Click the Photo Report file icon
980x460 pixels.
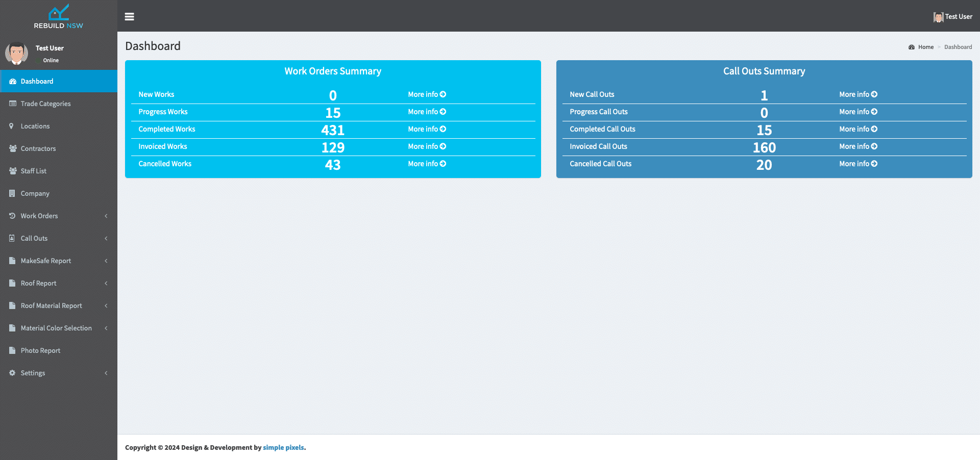[x=12, y=350]
